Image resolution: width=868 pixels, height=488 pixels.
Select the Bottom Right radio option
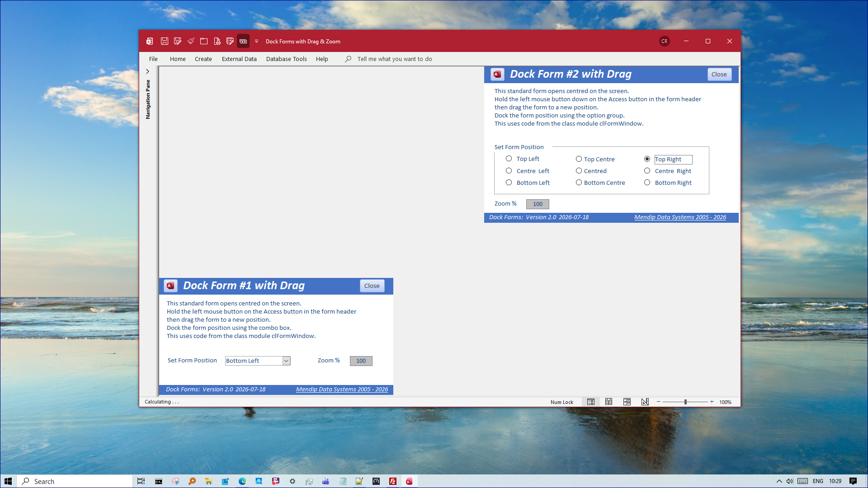point(647,183)
